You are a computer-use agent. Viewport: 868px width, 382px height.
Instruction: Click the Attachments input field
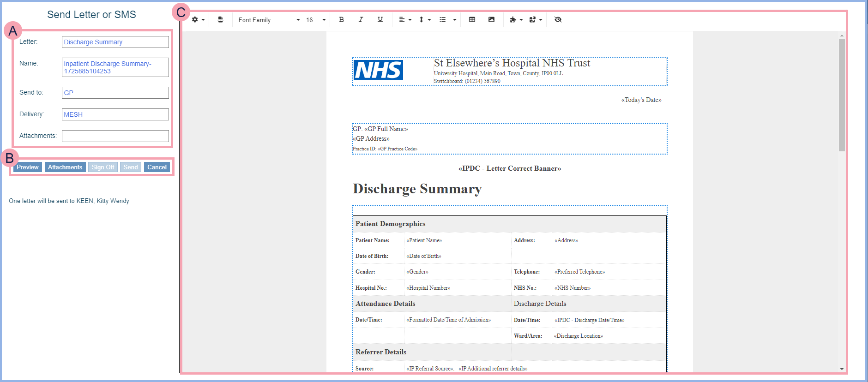(115, 136)
